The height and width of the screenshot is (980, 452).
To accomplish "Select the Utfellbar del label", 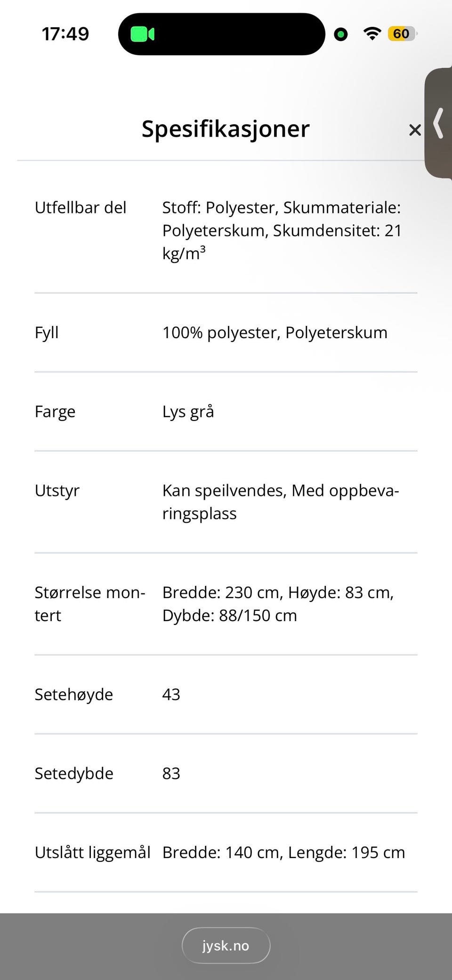I will (81, 208).
